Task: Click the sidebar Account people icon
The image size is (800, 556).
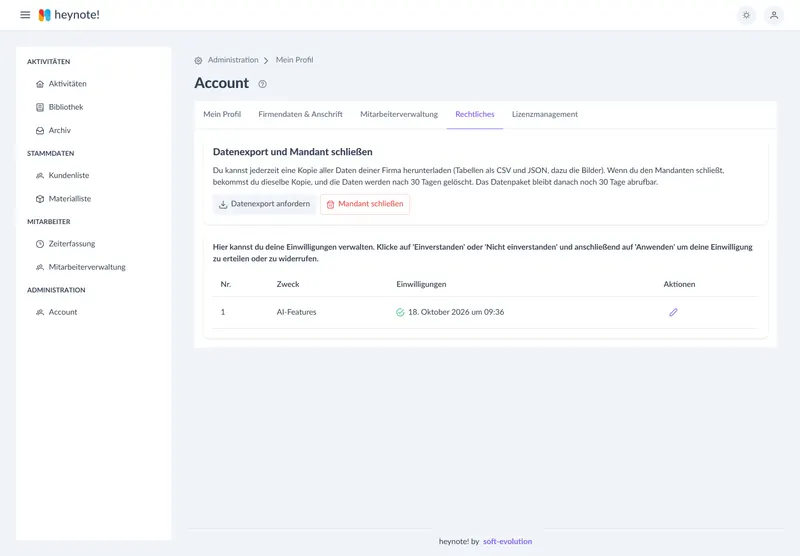Action: point(40,312)
